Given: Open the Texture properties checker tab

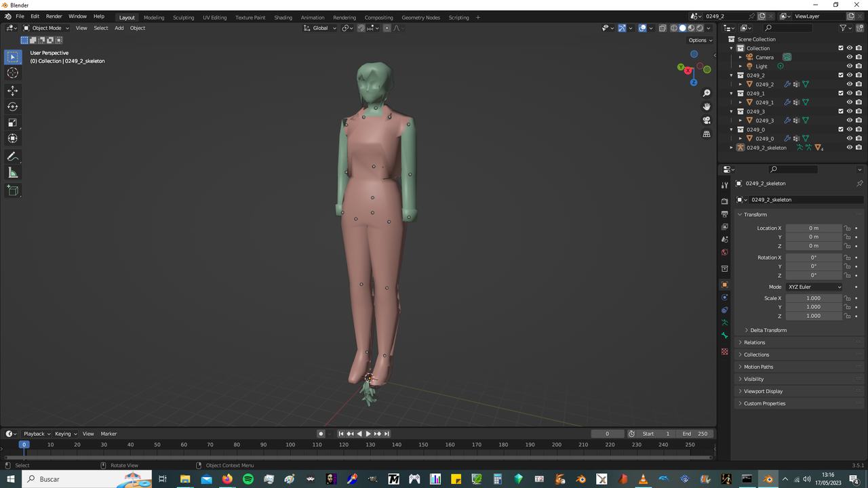Looking at the screenshot, I should pos(724,352).
